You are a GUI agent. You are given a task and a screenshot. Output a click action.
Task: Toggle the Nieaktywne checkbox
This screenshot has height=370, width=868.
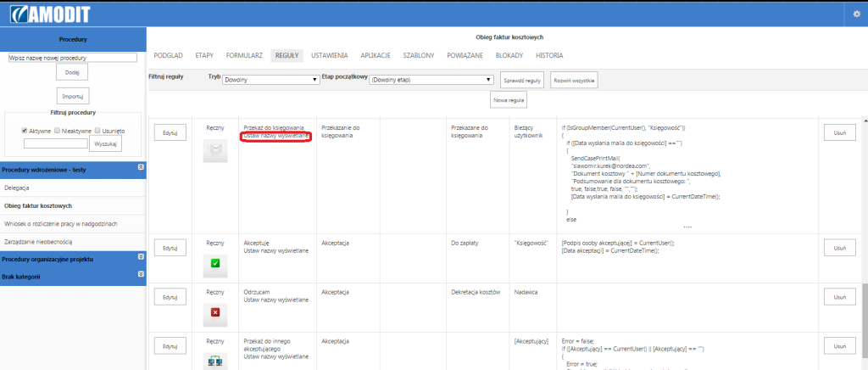pos(58,131)
